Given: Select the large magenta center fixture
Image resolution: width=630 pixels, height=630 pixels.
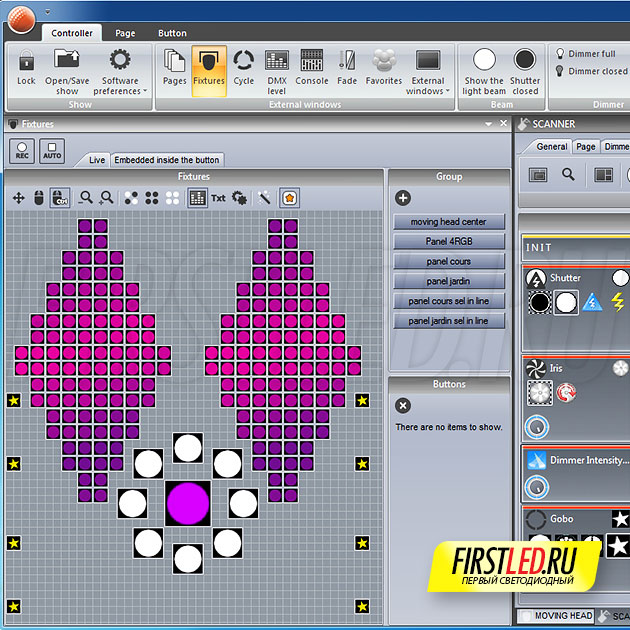Looking at the screenshot, I should (x=187, y=502).
